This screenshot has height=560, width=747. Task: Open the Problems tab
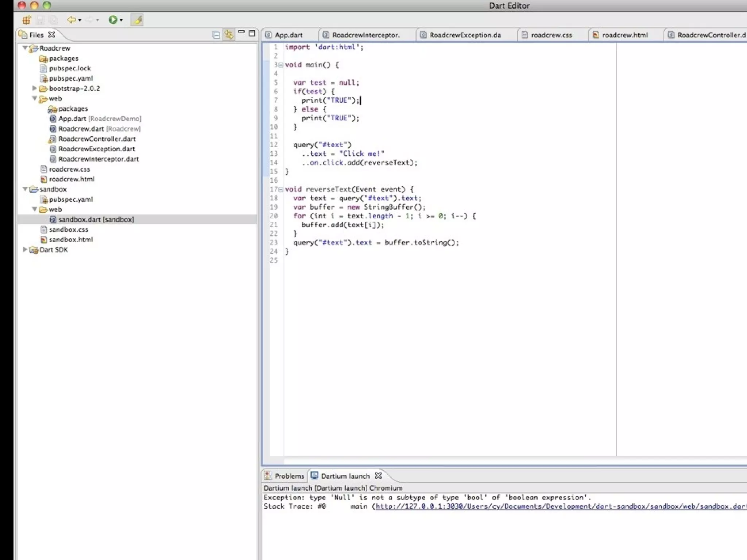pyautogui.click(x=289, y=476)
